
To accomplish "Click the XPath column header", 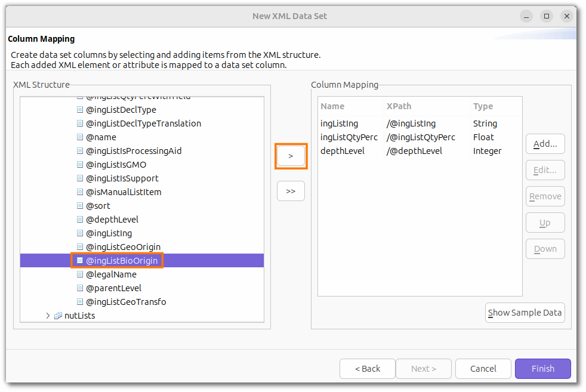I will tap(427, 106).
